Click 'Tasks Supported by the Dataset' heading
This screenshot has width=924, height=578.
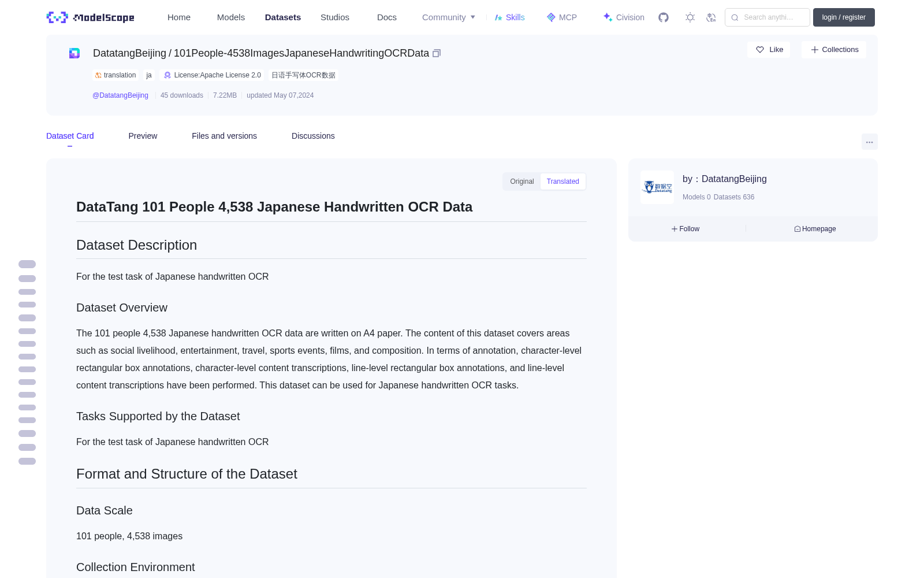[158, 417]
